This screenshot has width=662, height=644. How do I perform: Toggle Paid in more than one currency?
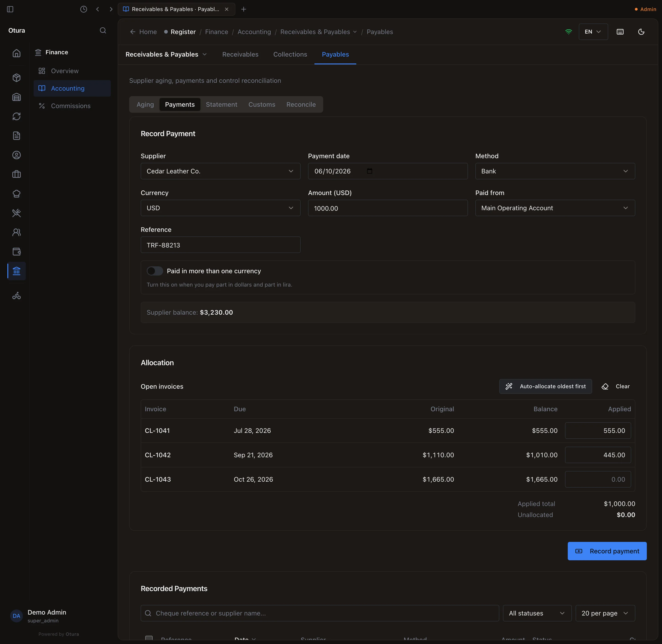tap(155, 271)
